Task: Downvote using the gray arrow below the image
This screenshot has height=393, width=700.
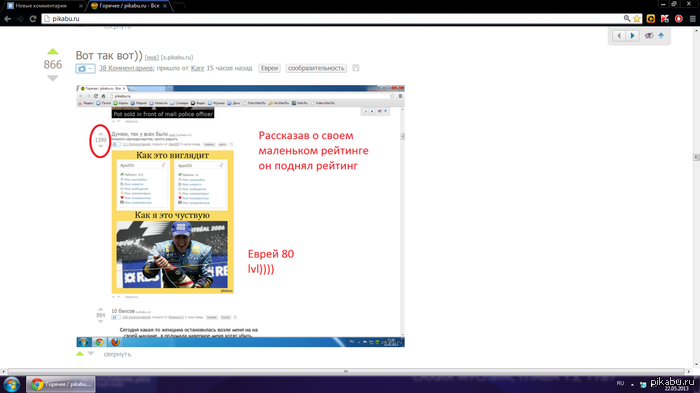Action: tap(91, 354)
